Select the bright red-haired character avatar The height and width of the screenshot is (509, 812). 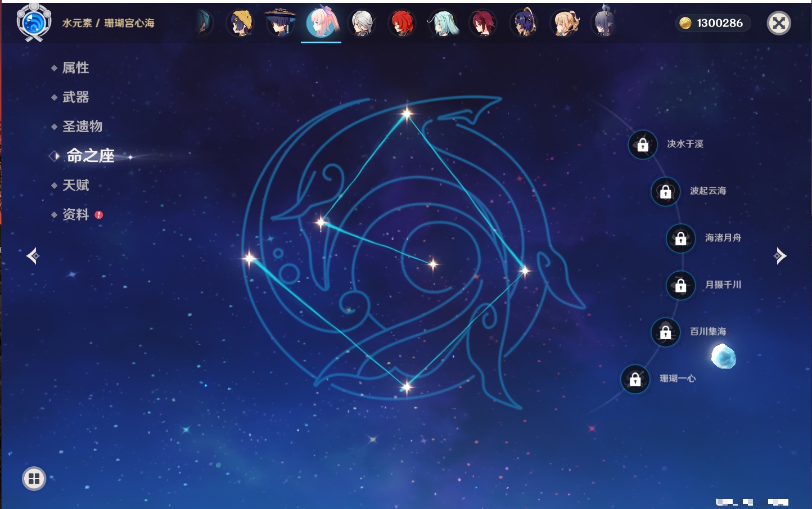click(402, 23)
